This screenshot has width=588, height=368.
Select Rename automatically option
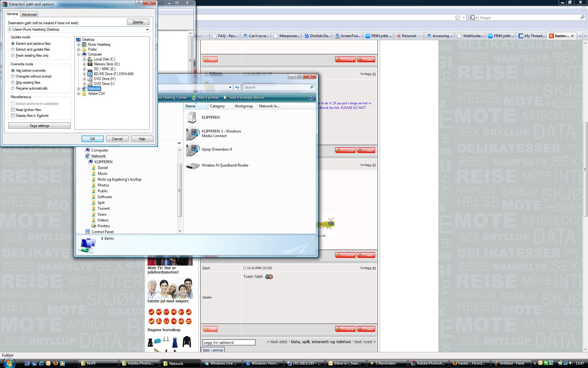click(x=13, y=88)
